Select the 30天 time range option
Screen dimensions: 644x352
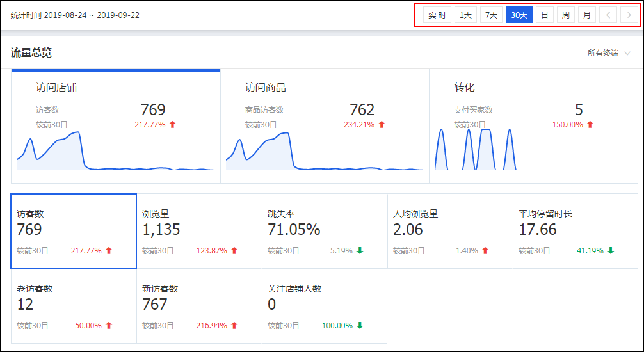(519, 15)
